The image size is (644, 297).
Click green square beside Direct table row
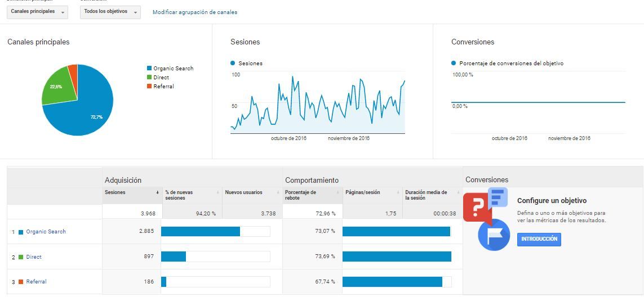click(x=21, y=257)
